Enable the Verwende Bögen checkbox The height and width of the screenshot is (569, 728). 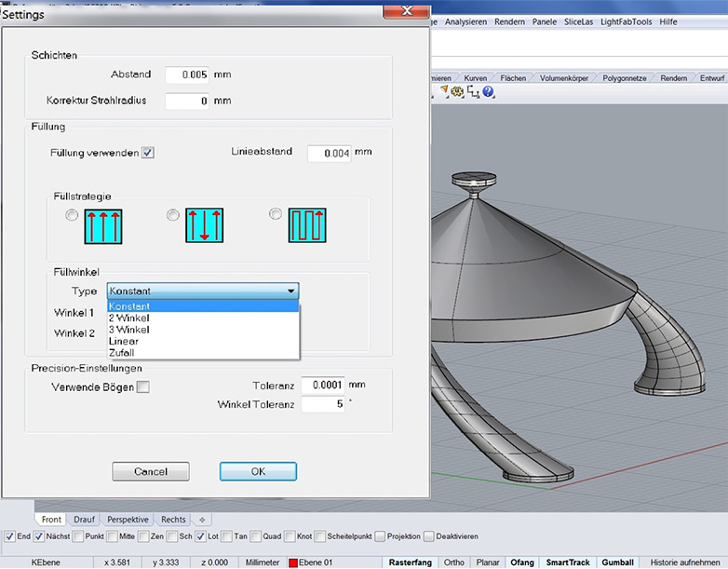(142, 386)
